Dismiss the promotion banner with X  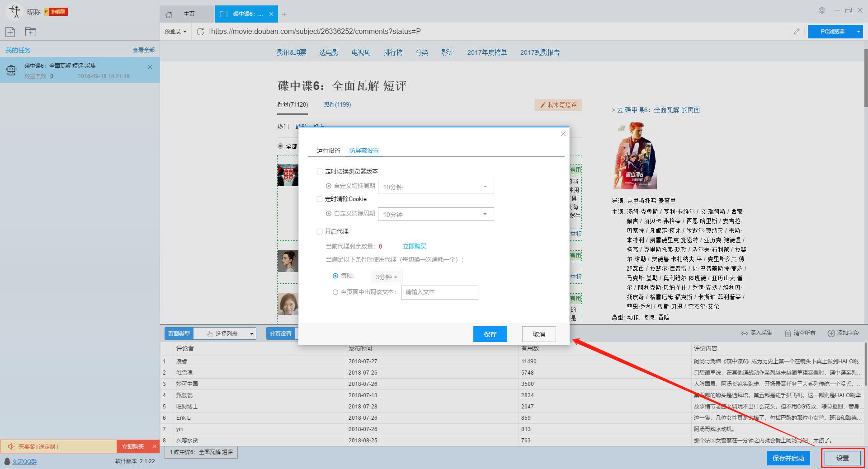pos(155,446)
